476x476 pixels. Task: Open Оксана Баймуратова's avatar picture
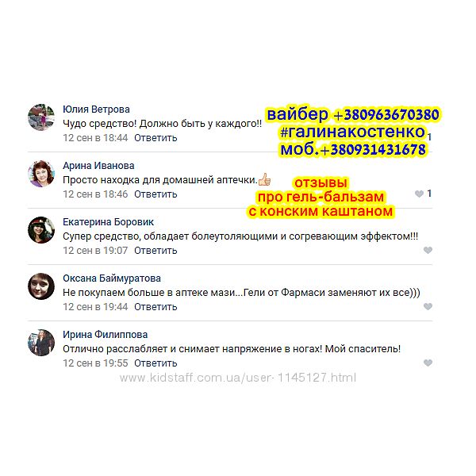click(x=41, y=286)
